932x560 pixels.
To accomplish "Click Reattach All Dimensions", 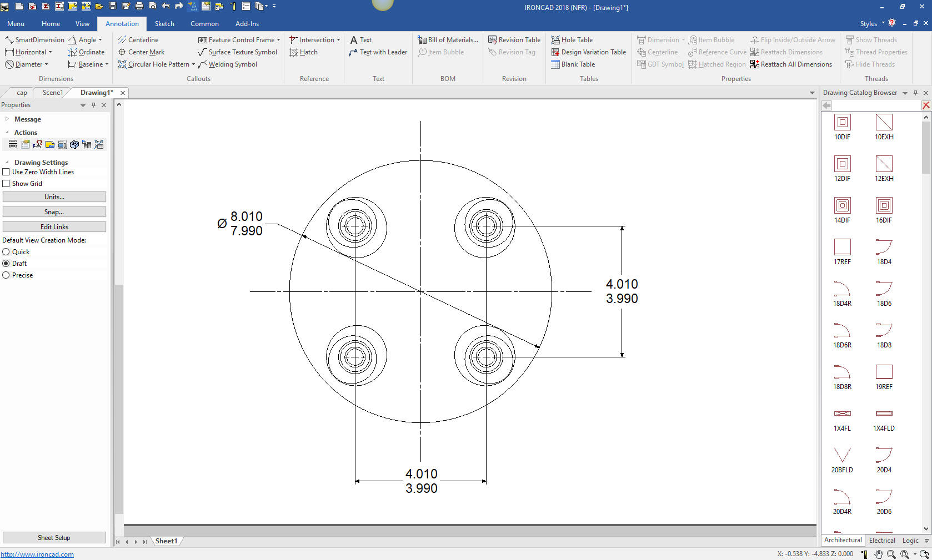I will pos(791,64).
